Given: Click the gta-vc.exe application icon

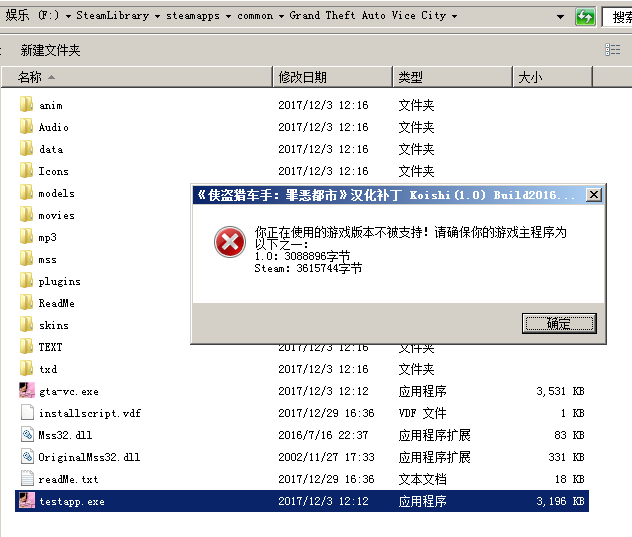Looking at the screenshot, I should (27, 390).
